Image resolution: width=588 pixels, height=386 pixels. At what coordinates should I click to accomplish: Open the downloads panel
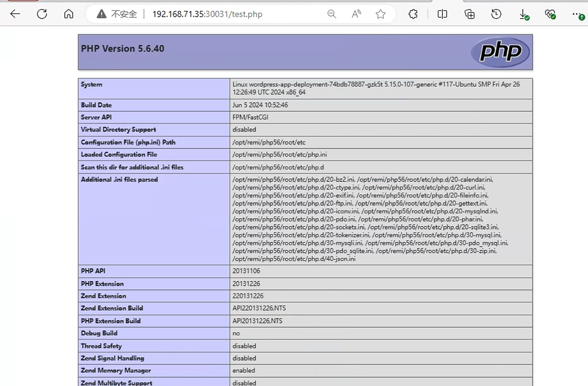(x=523, y=15)
